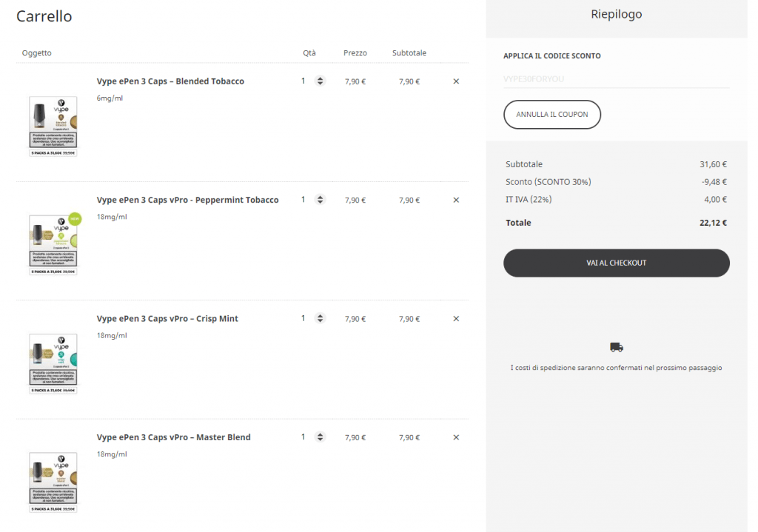Screen dimensions: 758x532
Task: Click the shipping truck icon
Action: pyautogui.click(x=617, y=347)
